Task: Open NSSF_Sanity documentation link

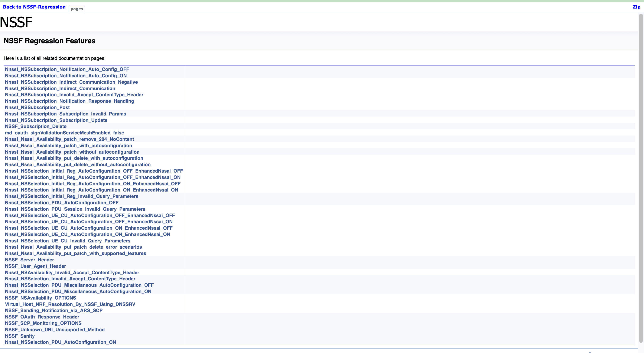Action: 20,336
